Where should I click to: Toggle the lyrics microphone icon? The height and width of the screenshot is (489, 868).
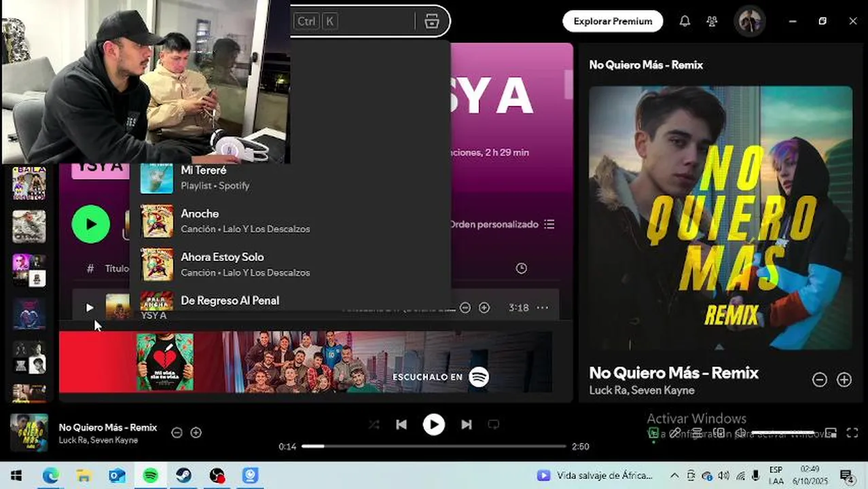click(x=675, y=433)
